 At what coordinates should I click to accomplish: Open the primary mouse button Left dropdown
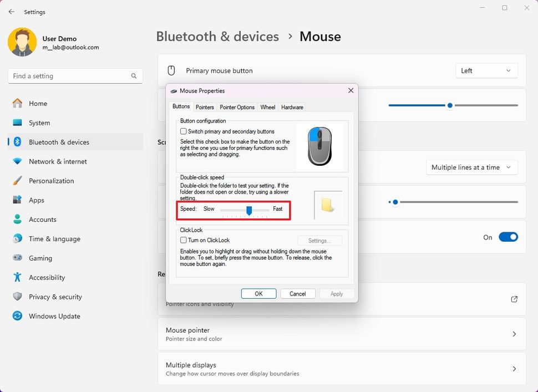click(x=486, y=70)
